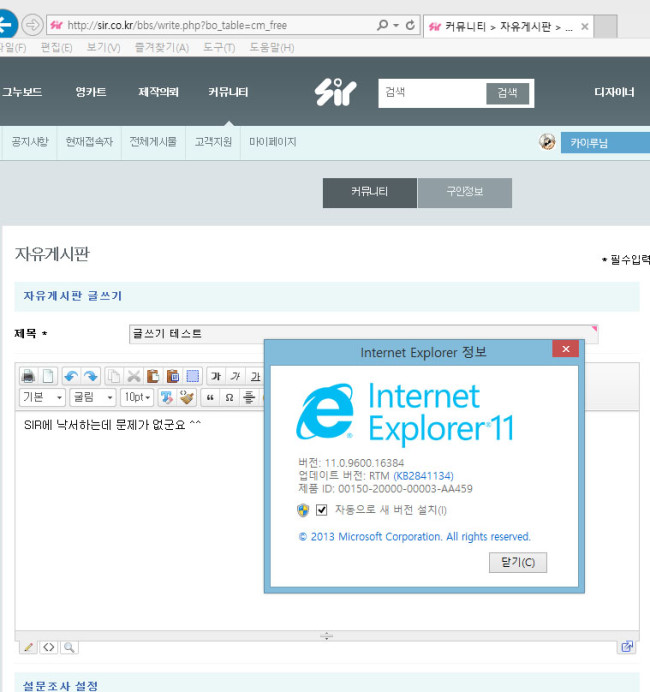Open preview with the magnifier icon

(x=69, y=647)
